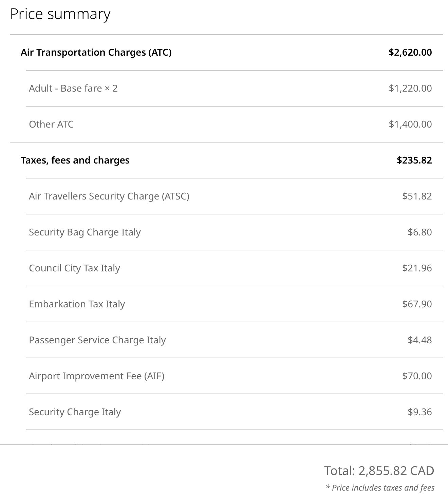Image resolution: width=448 pixels, height=496 pixels.
Task: Expand Air Transportation Charges (ATC) section
Action: tap(96, 52)
